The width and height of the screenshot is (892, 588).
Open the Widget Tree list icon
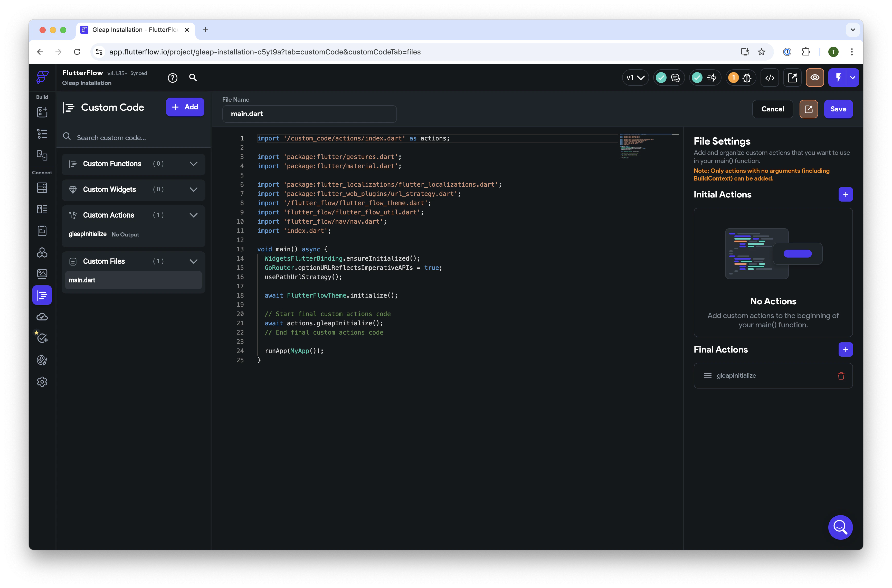(42, 134)
